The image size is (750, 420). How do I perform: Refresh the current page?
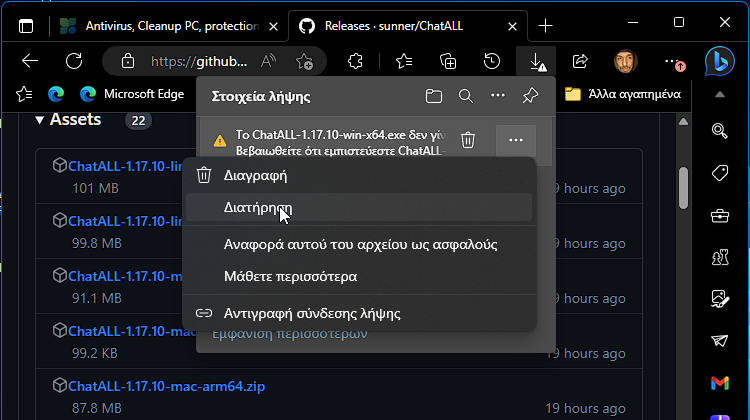pos(74,61)
